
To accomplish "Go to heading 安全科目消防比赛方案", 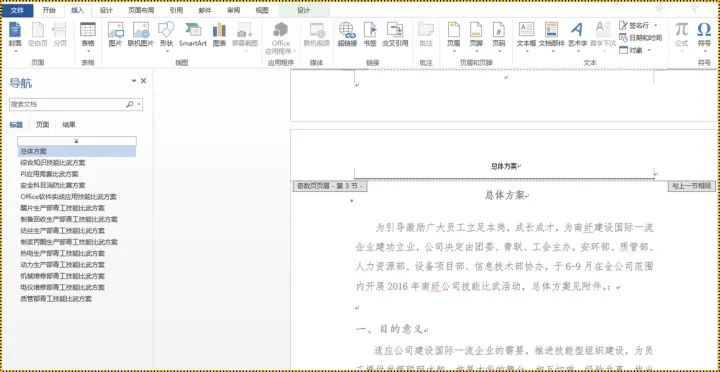I will pyautogui.click(x=53, y=186).
